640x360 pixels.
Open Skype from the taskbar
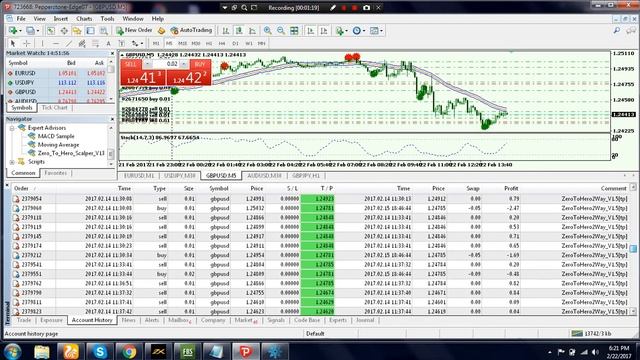click(x=100, y=351)
